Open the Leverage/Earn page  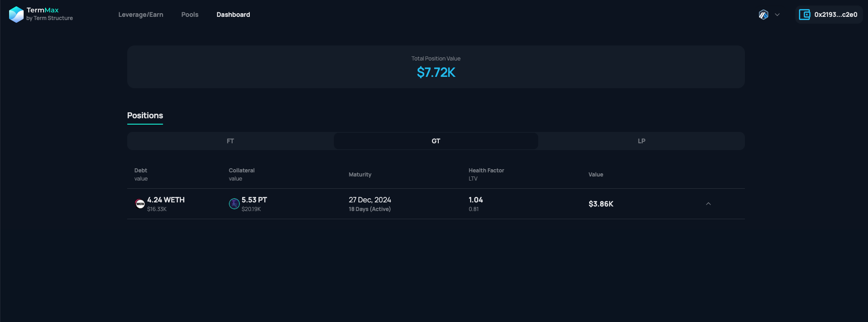(x=141, y=15)
